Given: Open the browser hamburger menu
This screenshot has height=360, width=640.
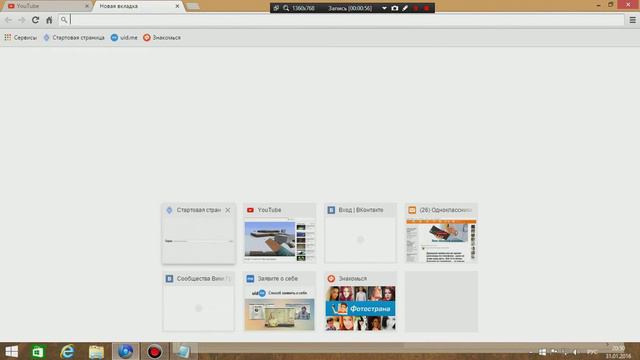Looking at the screenshot, I should coord(632,20).
